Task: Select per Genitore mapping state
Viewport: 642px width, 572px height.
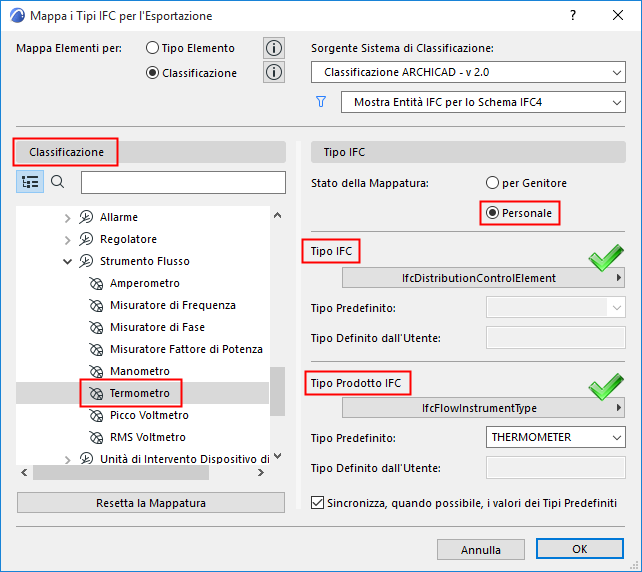Action: coord(492,183)
